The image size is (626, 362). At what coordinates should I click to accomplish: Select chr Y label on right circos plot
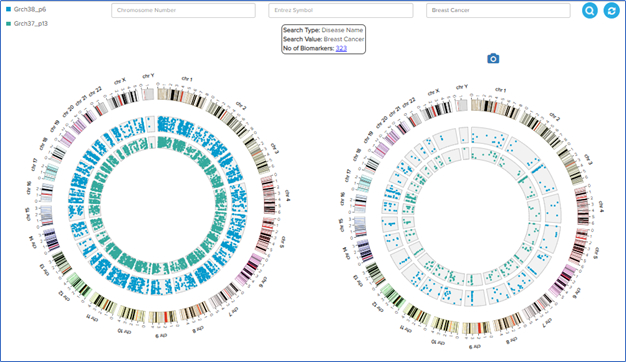coord(462,87)
